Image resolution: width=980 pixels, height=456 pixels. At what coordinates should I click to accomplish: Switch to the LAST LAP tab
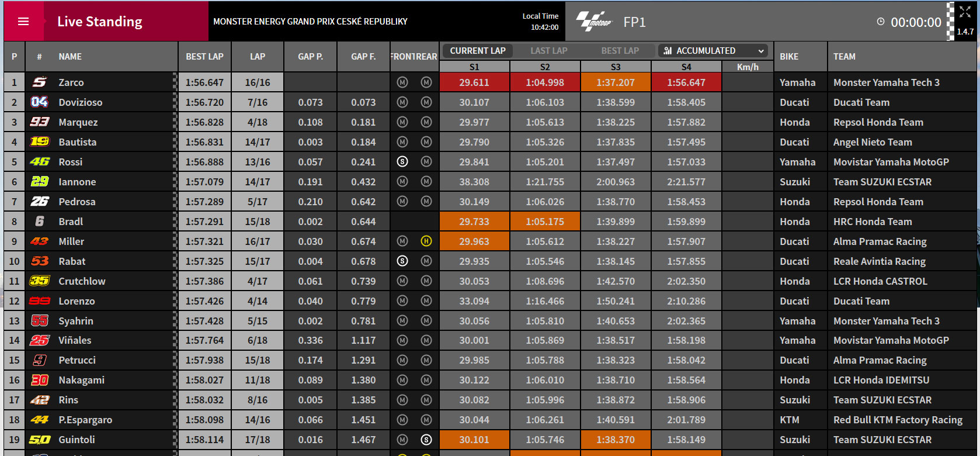[548, 51]
